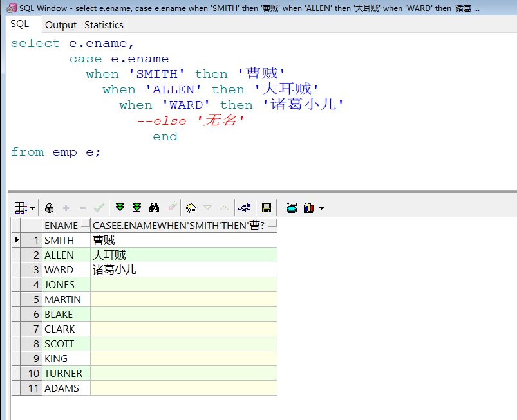The width and height of the screenshot is (517, 420).
Task: Open the grid select-mode icon
Action: (21, 208)
